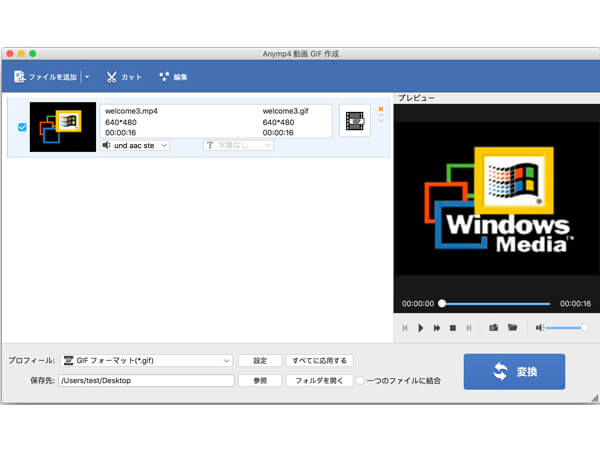Click the Windows Media preview video area
The image size is (600, 450).
pos(497,198)
